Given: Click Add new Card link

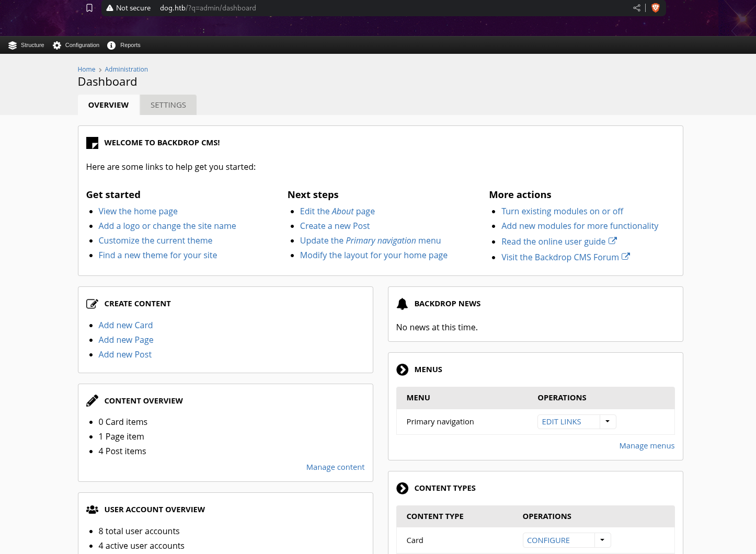Looking at the screenshot, I should [125, 325].
